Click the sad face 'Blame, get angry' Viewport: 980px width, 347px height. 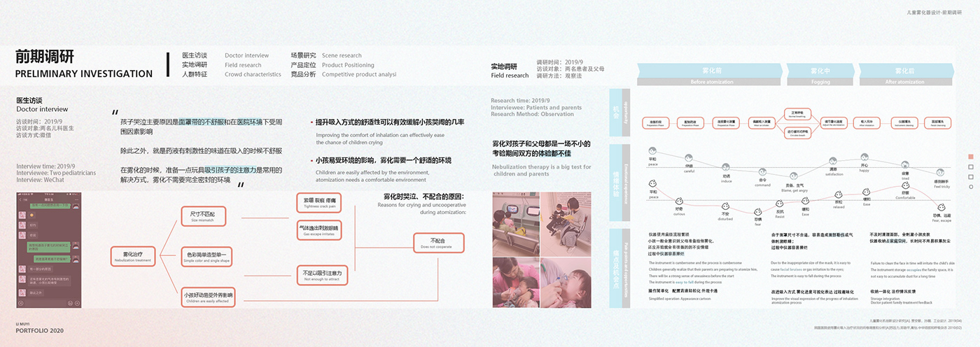pyautogui.click(x=794, y=176)
